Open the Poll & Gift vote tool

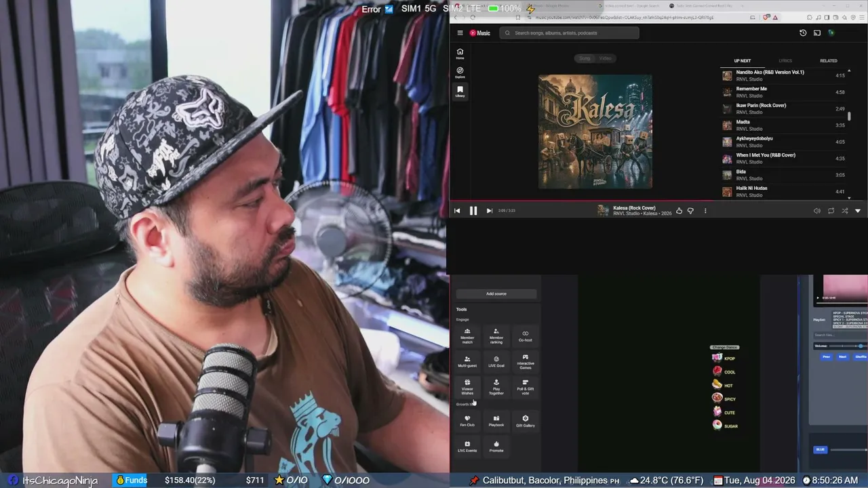point(526,387)
